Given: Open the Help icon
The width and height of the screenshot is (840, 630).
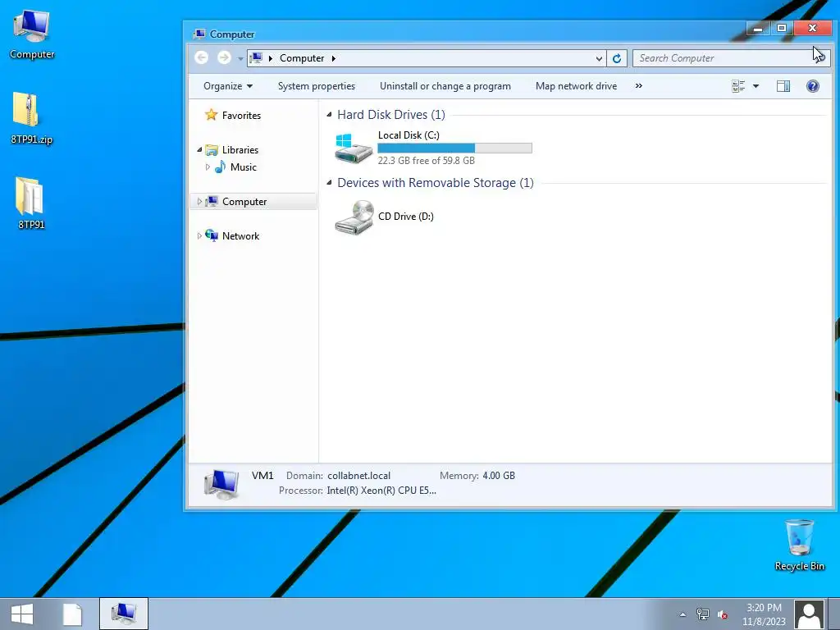Looking at the screenshot, I should pyautogui.click(x=813, y=85).
